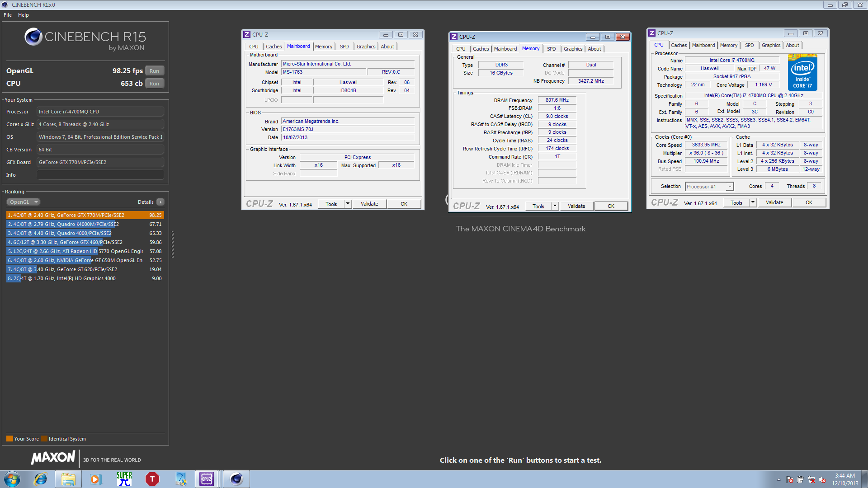Image resolution: width=868 pixels, height=488 pixels.
Task: Open the Memory tab in the CPU tab window
Action: 728,45
